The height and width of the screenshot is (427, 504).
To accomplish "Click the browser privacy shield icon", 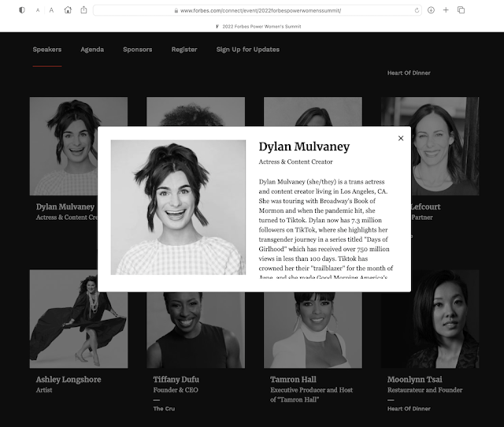I will (x=22, y=10).
